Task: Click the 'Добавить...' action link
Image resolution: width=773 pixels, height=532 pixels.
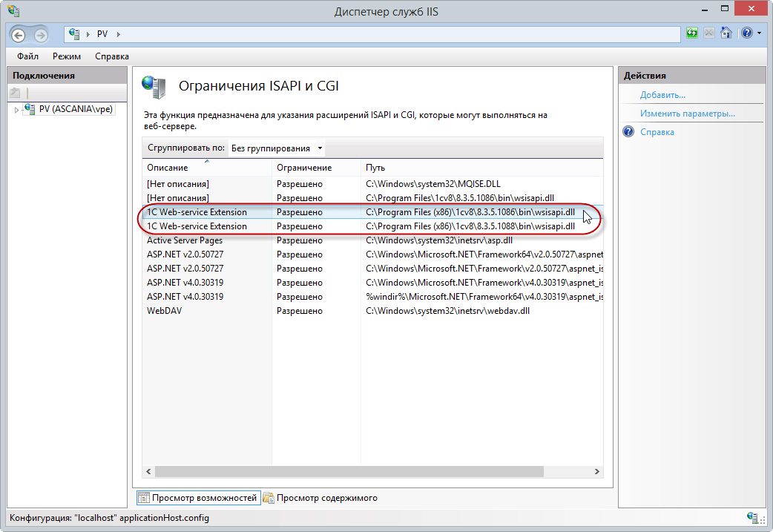Action: [662, 95]
